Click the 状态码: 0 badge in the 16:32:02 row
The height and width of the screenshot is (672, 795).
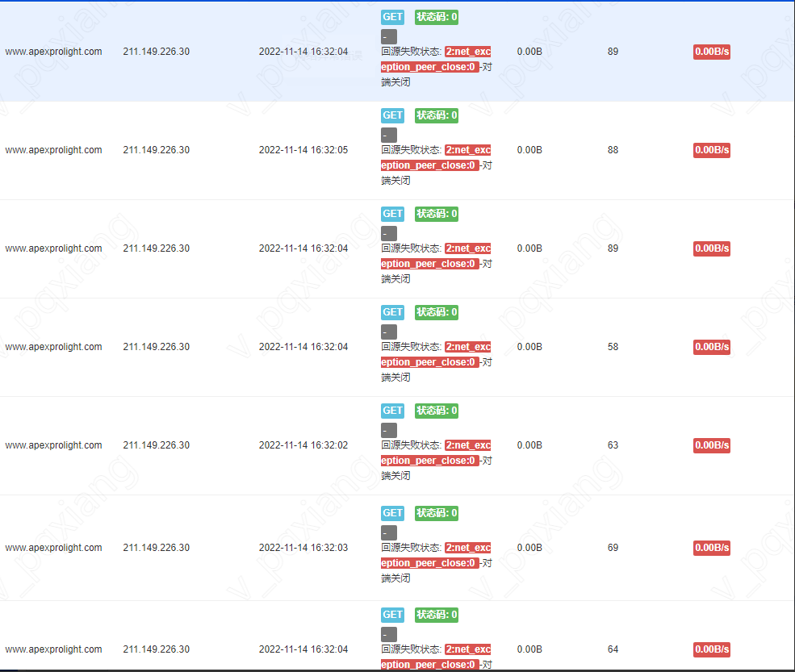point(437,411)
